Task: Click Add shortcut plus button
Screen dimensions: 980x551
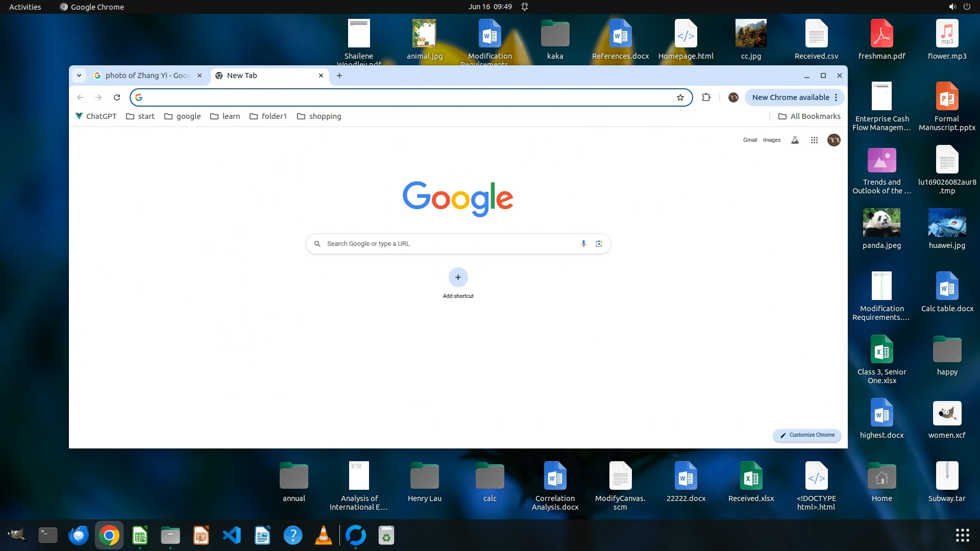Action: [458, 278]
